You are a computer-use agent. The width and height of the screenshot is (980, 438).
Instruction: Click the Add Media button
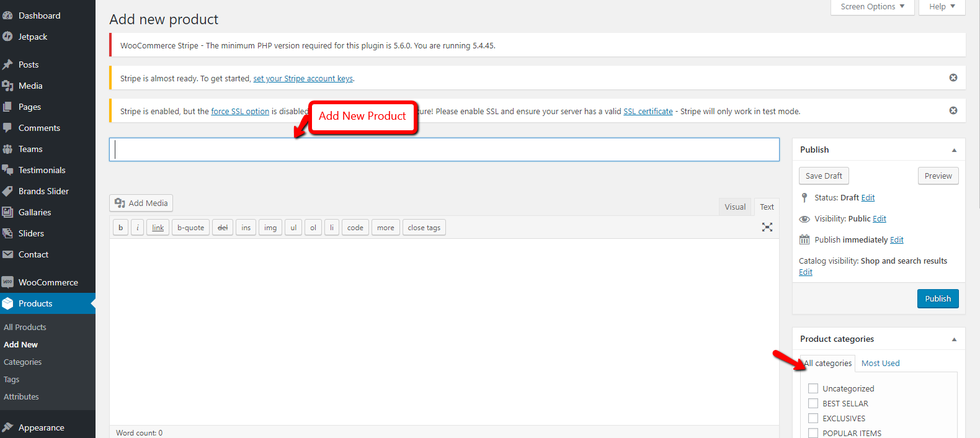tap(141, 203)
